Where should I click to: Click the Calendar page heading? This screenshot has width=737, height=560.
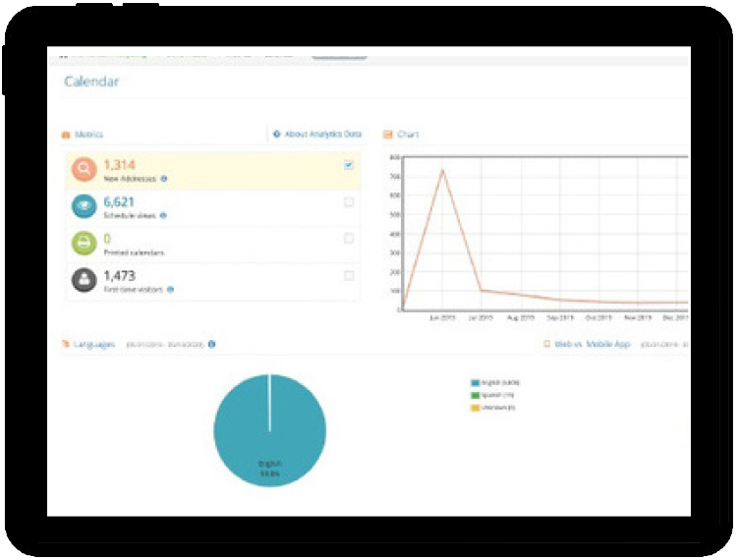click(91, 82)
